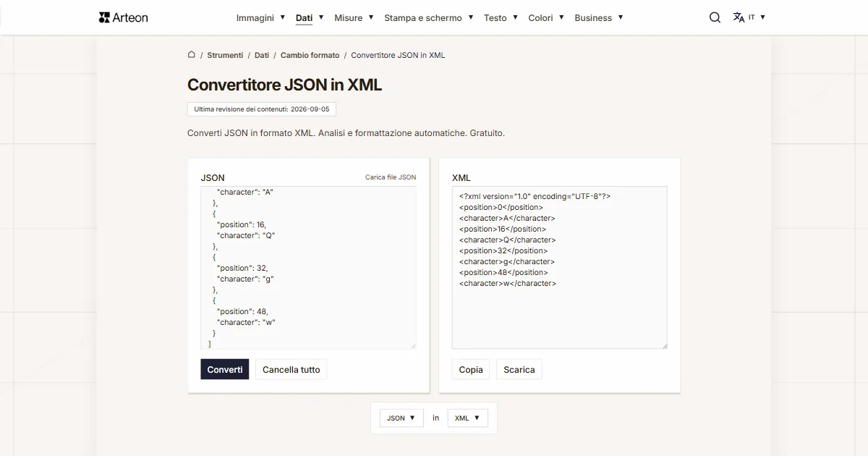This screenshot has width=868, height=456.
Task: Expand the Misure menu
Action: tap(354, 17)
